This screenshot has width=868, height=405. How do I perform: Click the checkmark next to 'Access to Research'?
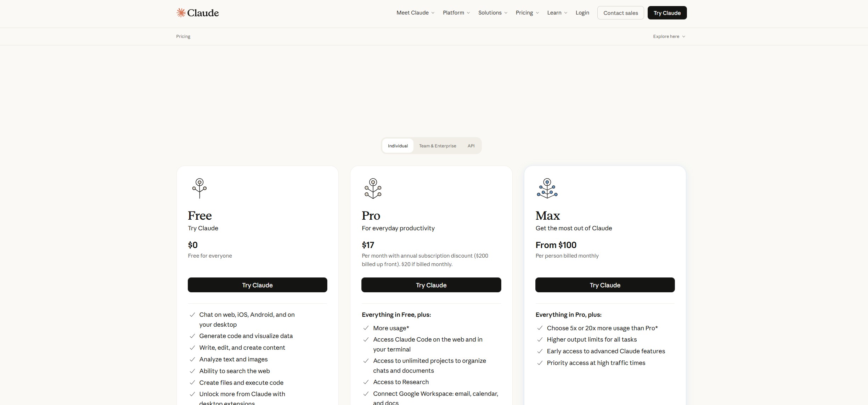366,382
